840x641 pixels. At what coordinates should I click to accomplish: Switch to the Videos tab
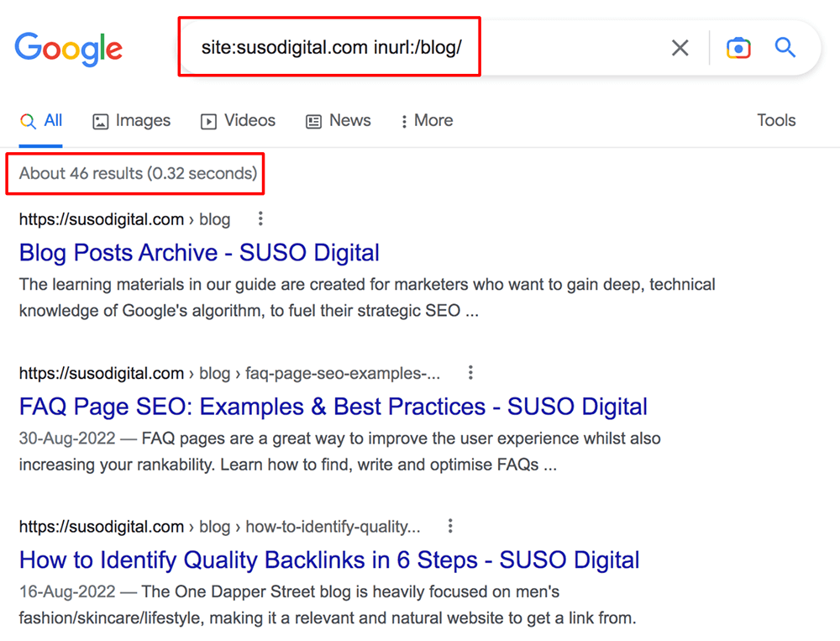(238, 121)
